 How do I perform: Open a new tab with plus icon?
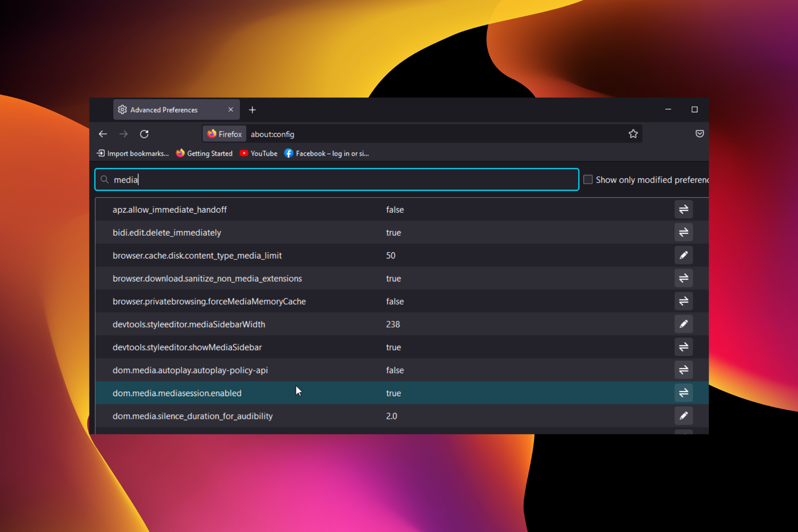(x=252, y=110)
